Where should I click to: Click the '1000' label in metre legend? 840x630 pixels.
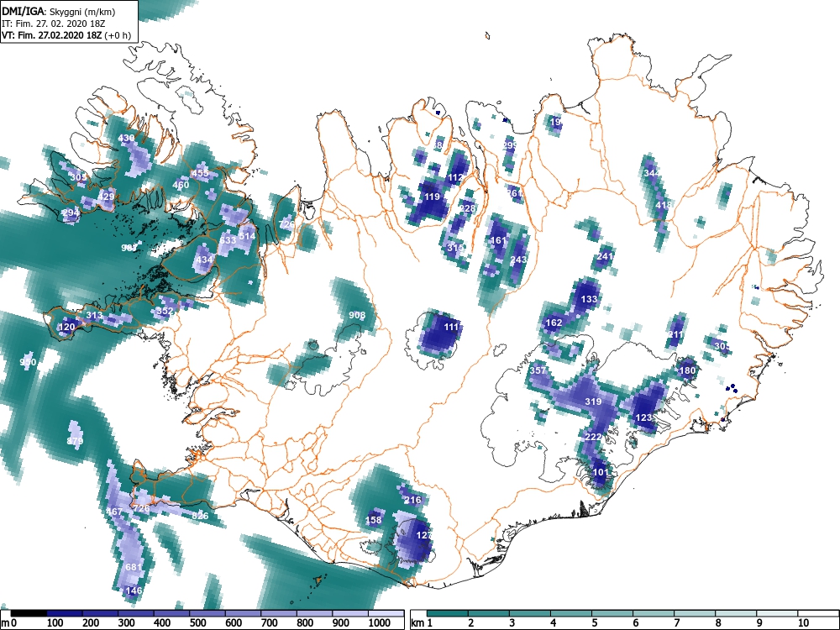coord(380,623)
